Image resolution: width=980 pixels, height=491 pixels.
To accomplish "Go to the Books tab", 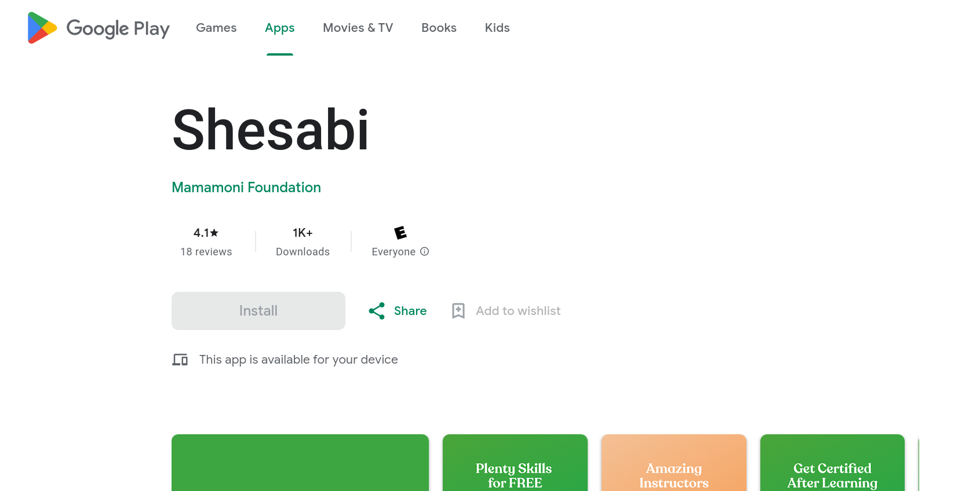I will [x=439, y=28].
